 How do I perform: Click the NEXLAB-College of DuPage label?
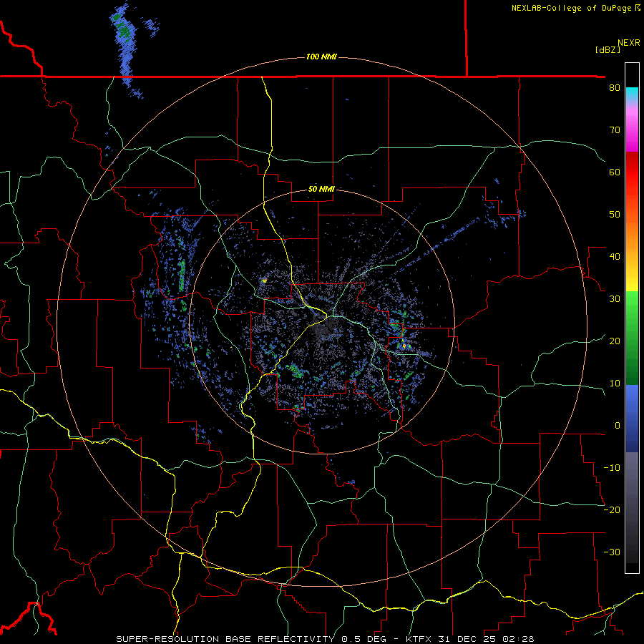tap(575, 8)
